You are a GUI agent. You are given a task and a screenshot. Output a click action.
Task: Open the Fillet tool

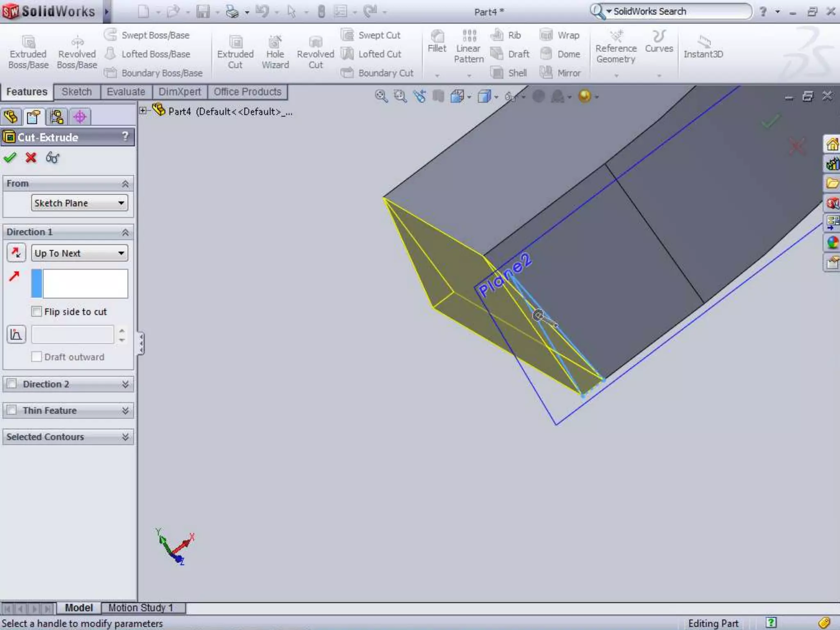coord(437,41)
